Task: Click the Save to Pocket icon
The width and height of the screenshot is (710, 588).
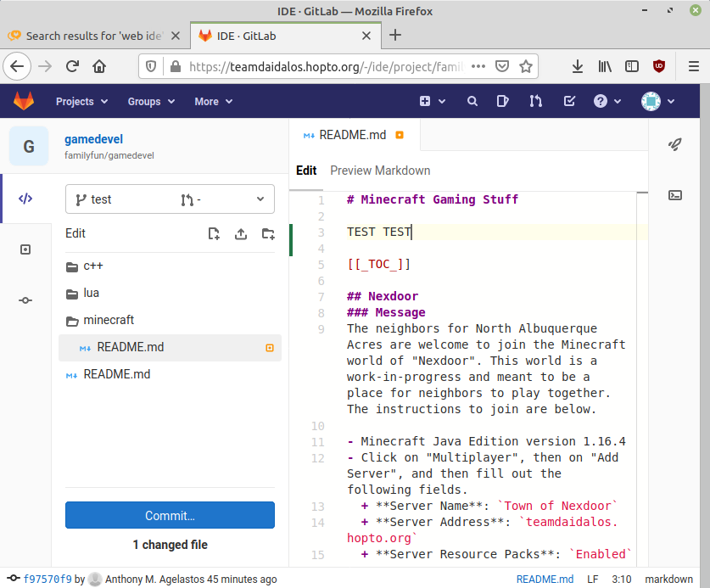Action: 501,66
